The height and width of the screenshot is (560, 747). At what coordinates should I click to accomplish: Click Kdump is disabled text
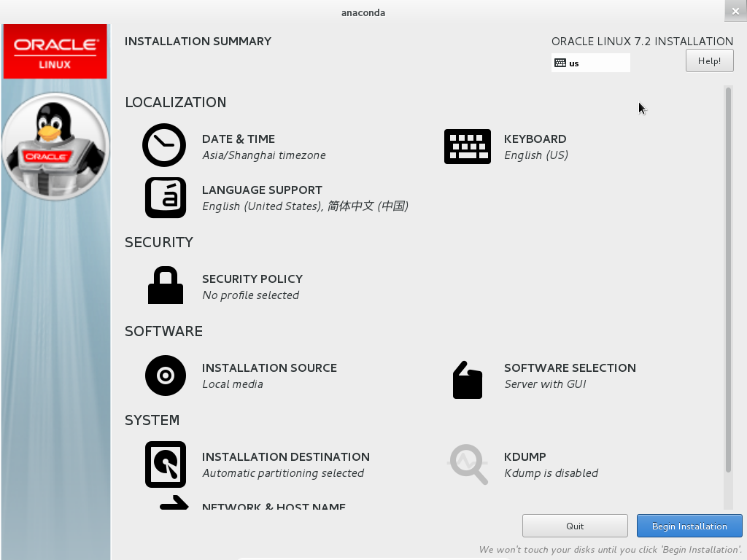[x=551, y=473]
